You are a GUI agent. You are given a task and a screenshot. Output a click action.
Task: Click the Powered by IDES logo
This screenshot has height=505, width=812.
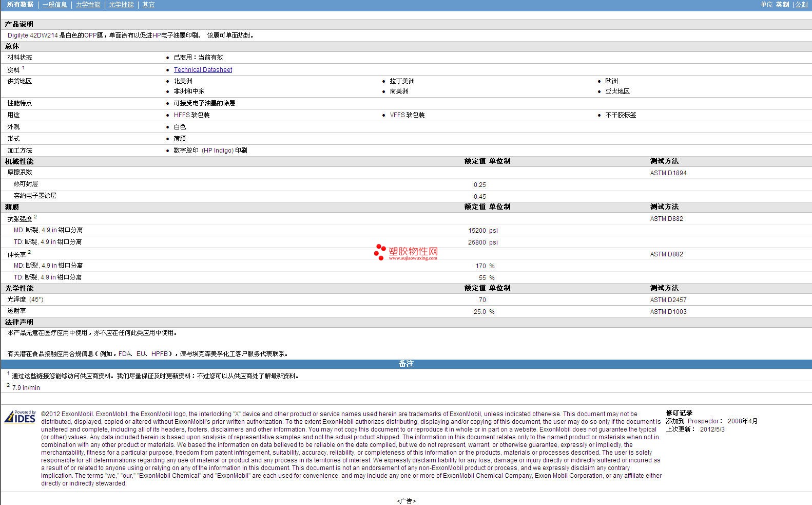[x=21, y=417]
